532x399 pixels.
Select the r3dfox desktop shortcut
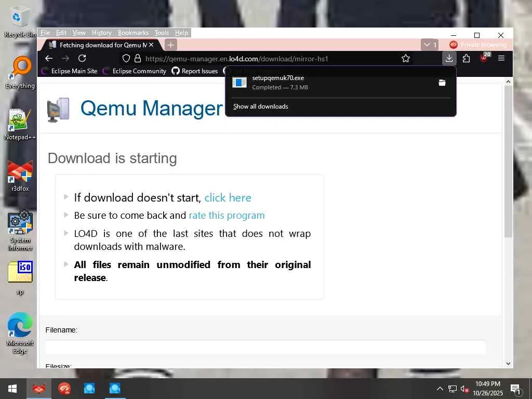pos(20,176)
